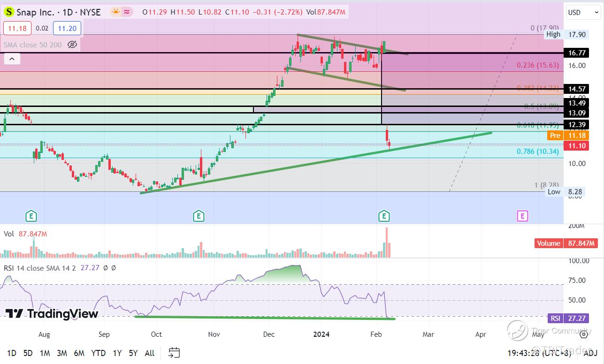Select the 0 (17.90) Fibonacci level label

544,28
